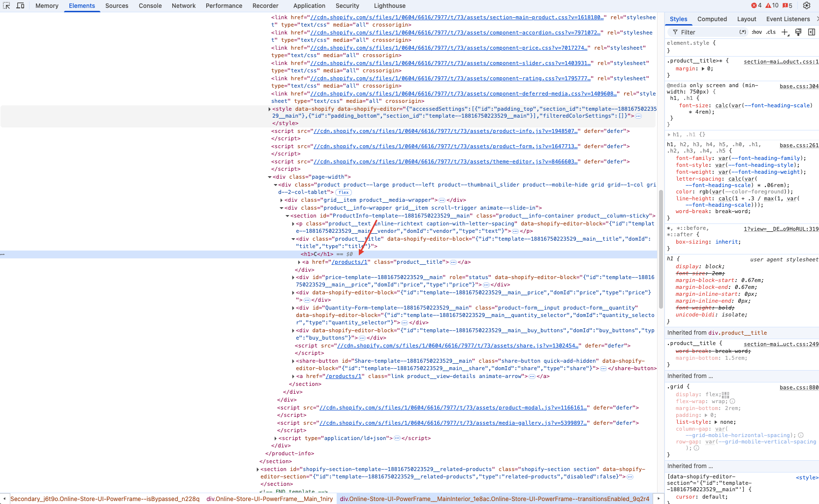Expand the list-style shorthand arrow
The image size is (819, 504).
pos(716,422)
